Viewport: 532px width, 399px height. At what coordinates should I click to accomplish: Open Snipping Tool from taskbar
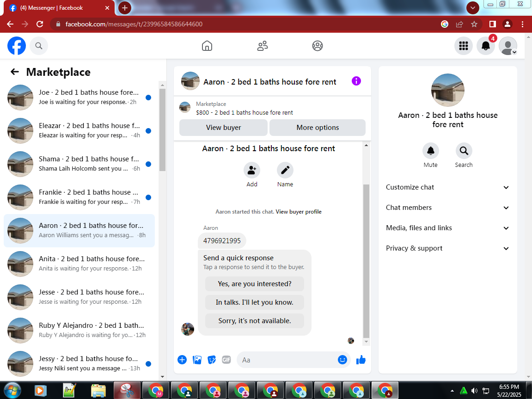(x=127, y=390)
